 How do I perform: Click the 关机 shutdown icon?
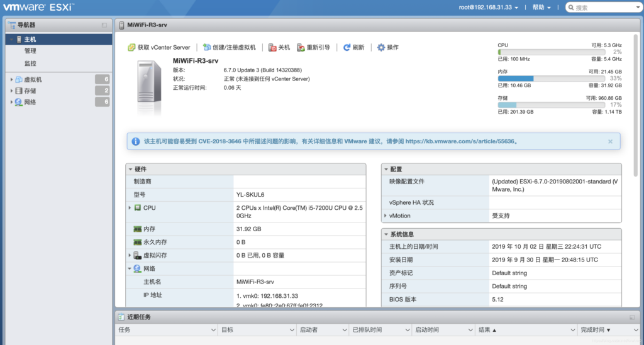point(272,48)
